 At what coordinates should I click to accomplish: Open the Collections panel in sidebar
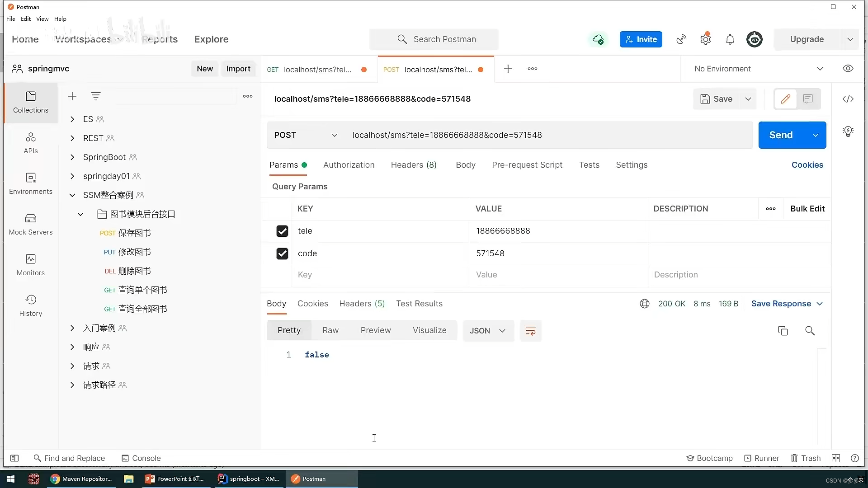[x=30, y=103]
